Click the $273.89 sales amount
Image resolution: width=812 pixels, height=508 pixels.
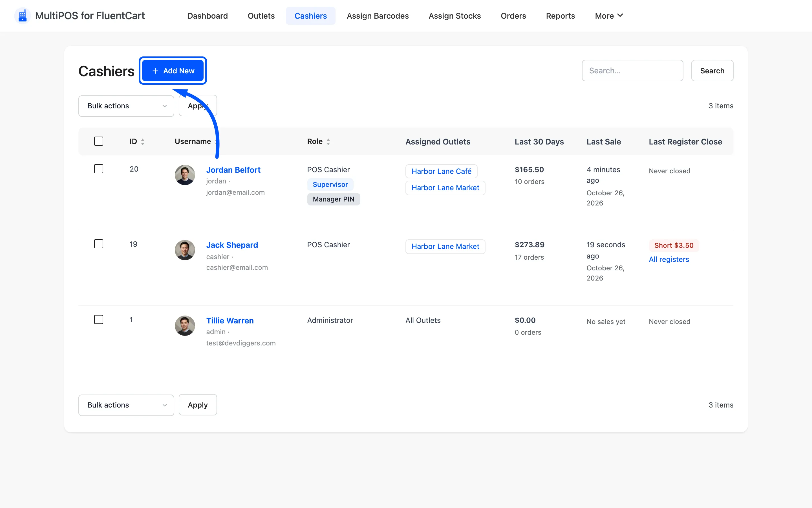point(529,245)
